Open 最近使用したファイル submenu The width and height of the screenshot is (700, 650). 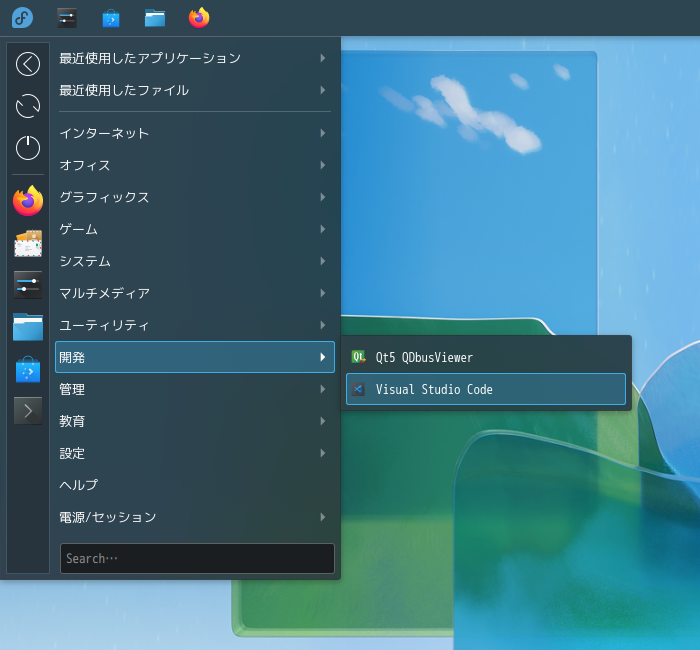coord(195,90)
